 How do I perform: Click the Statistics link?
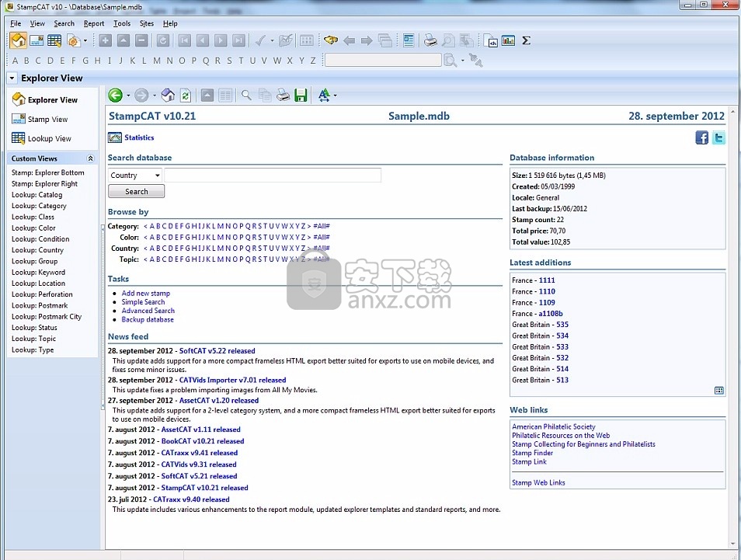tap(139, 137)
